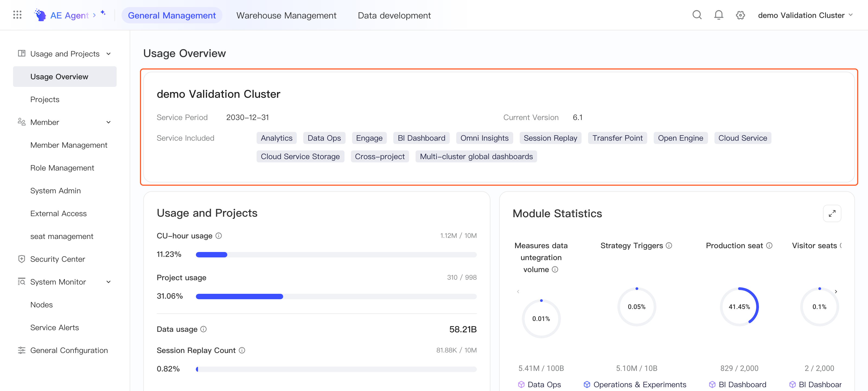Expand the Module Statistics panel fullscreen icon
The height and width of the screenshot is (391, 868).
click(x=832, y=213)
